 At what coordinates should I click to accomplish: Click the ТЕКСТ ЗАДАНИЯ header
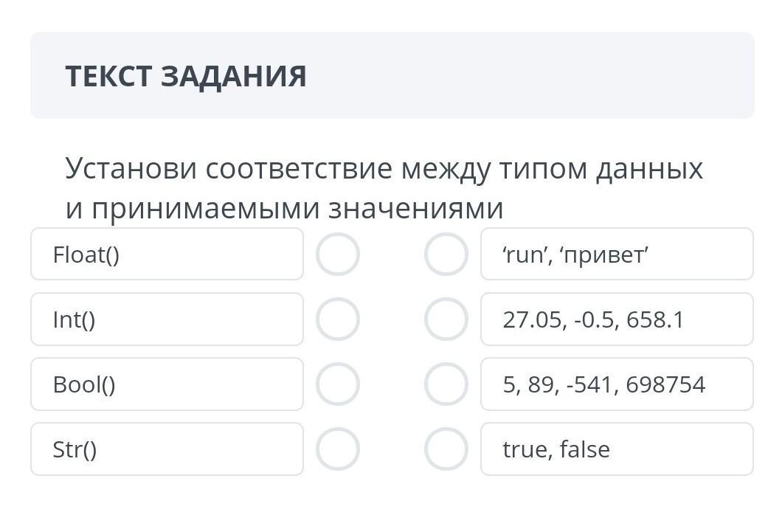pos(186,76)
